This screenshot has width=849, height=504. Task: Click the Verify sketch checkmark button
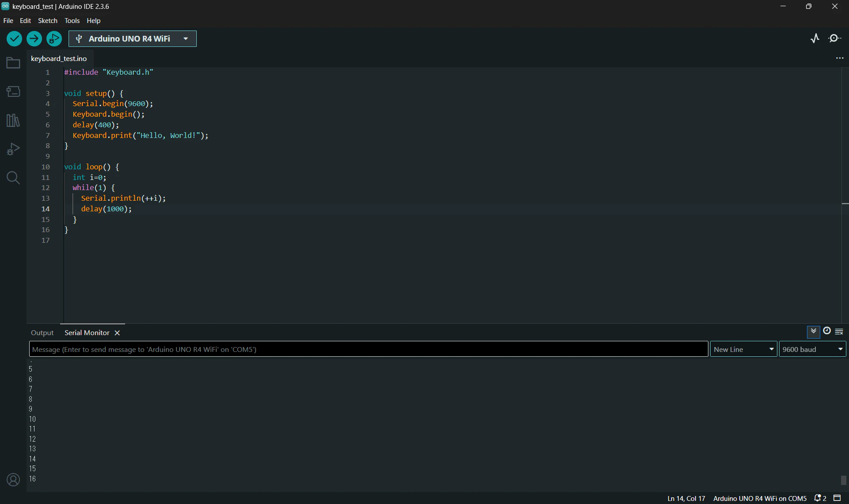[14, 39]
